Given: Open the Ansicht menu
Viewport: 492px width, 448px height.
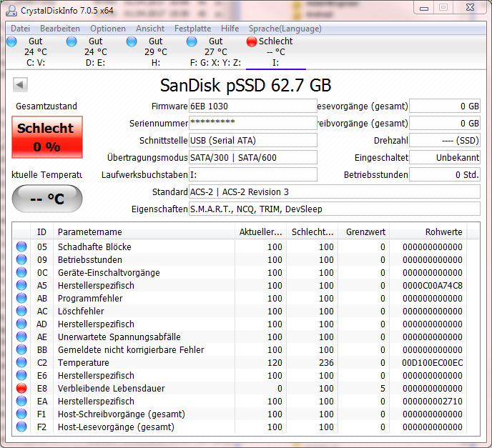Looking at the screenshot, I should point(150,29).
